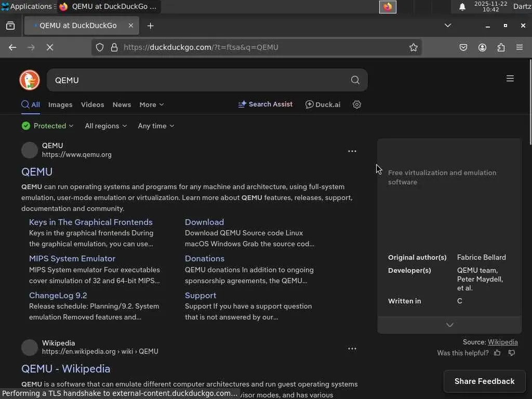Open options dots for Wikipedia result
The height and width of the screenshot is (399, 532).
[x=352, y=349]
